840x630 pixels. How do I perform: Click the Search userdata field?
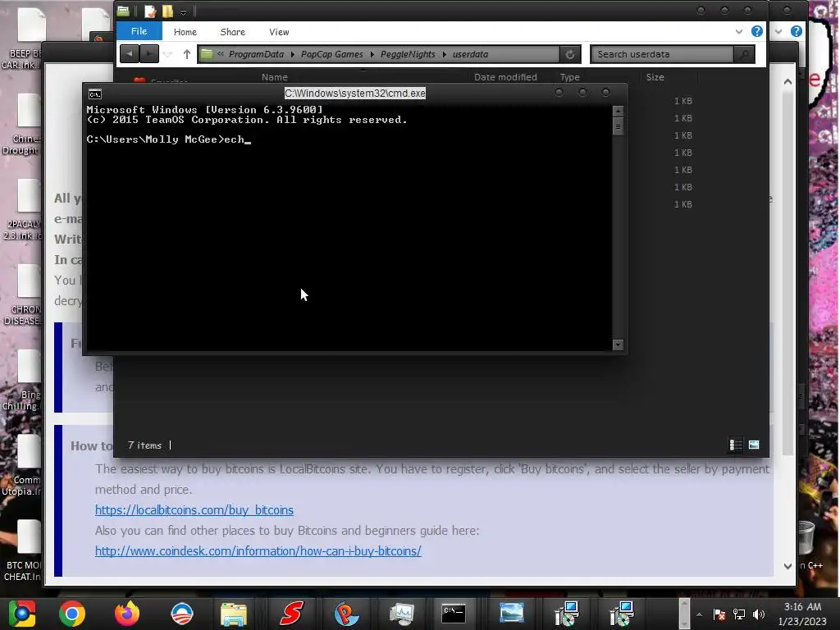tap(662, 54)
